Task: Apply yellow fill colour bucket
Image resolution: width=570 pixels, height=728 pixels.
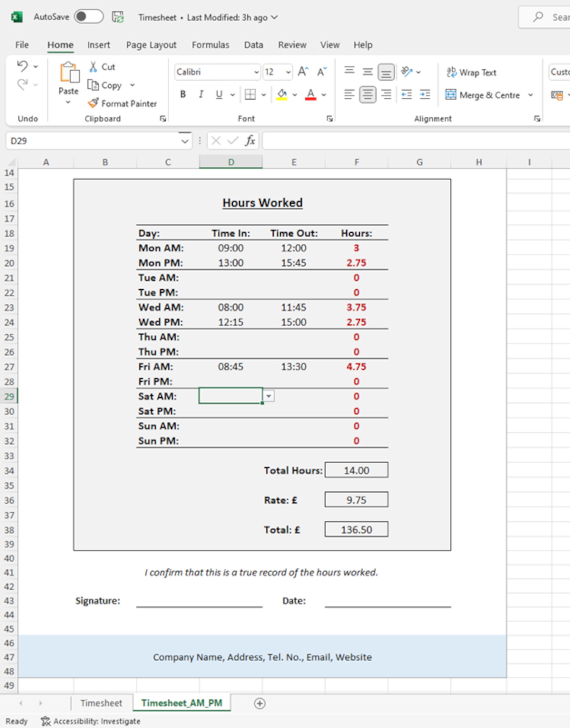Action: tap(282, 94)
